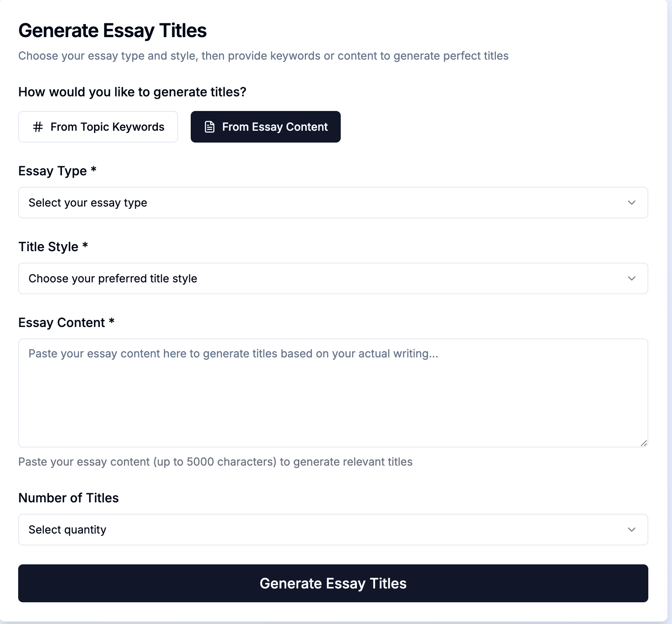672x624 pixels.
Task: Click the document icon on From Essay Content
Action: 209,127
